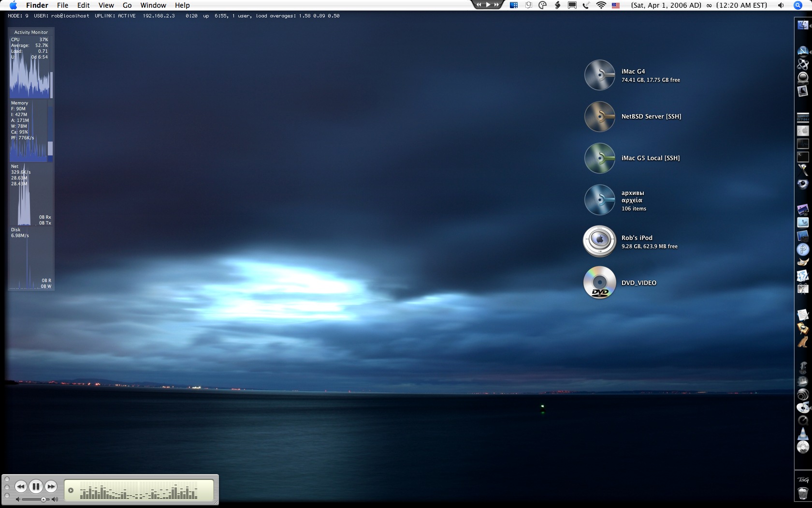Skip to next track in iTunes mini player

pyautogui.click(x=51, y=487)
